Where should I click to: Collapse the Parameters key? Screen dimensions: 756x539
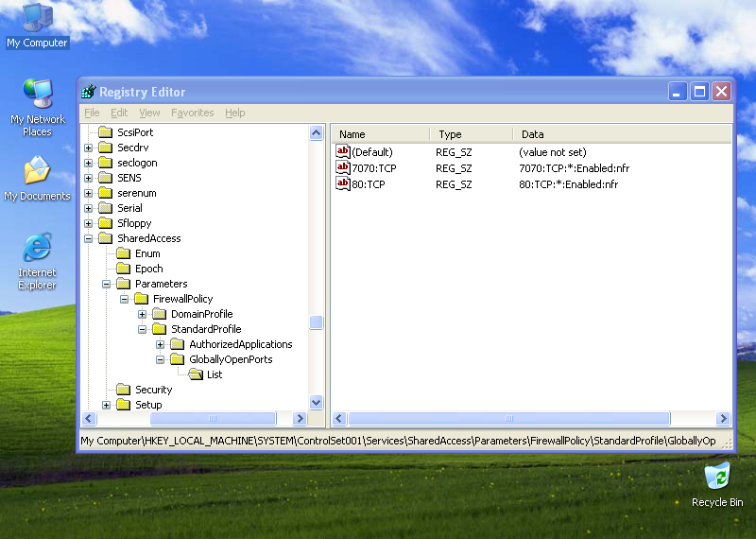point(106,285)
